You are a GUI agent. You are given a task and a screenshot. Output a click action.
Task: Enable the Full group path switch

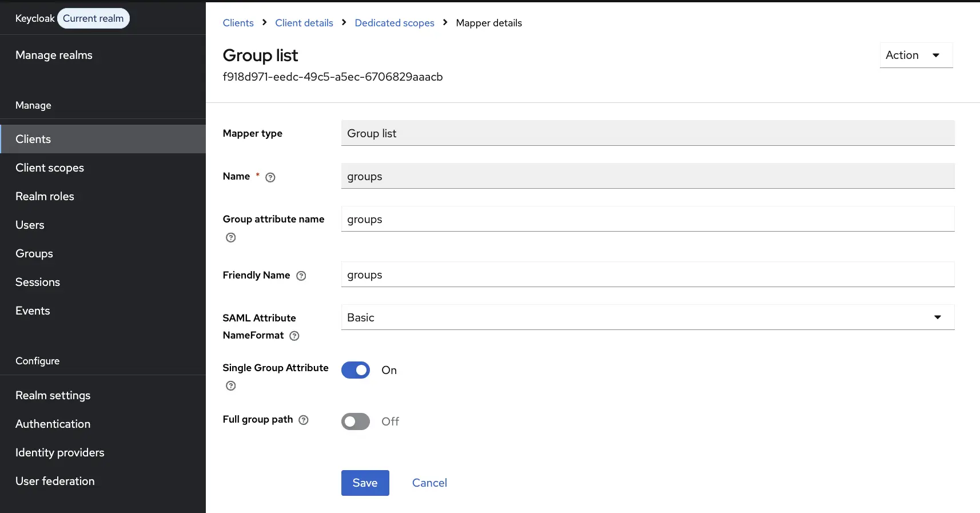356,421
